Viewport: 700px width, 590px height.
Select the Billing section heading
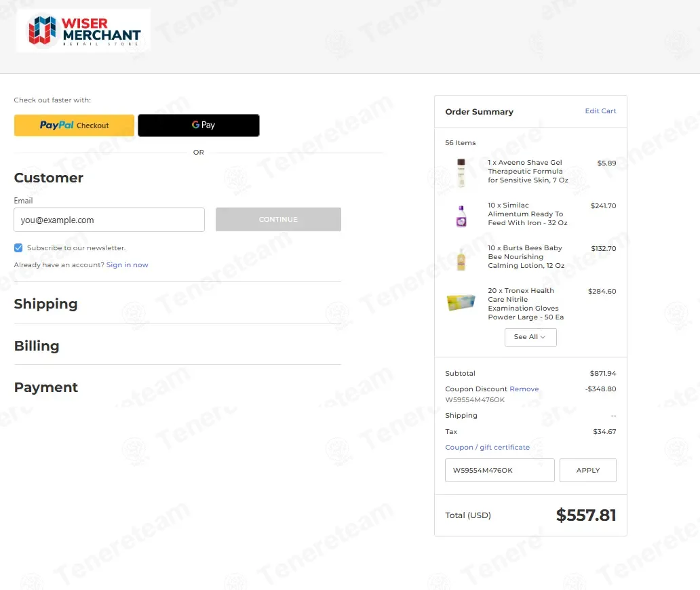coord(37,346)
